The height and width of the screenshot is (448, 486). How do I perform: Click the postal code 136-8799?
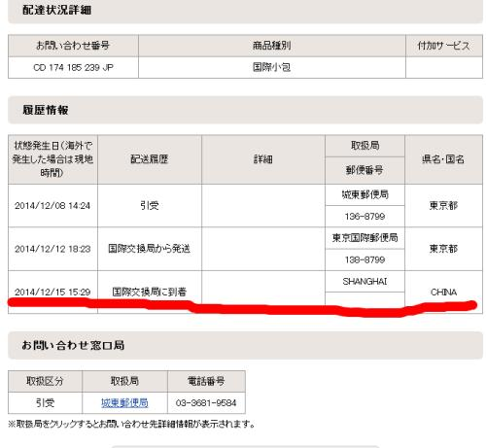(x=364, y=217)
